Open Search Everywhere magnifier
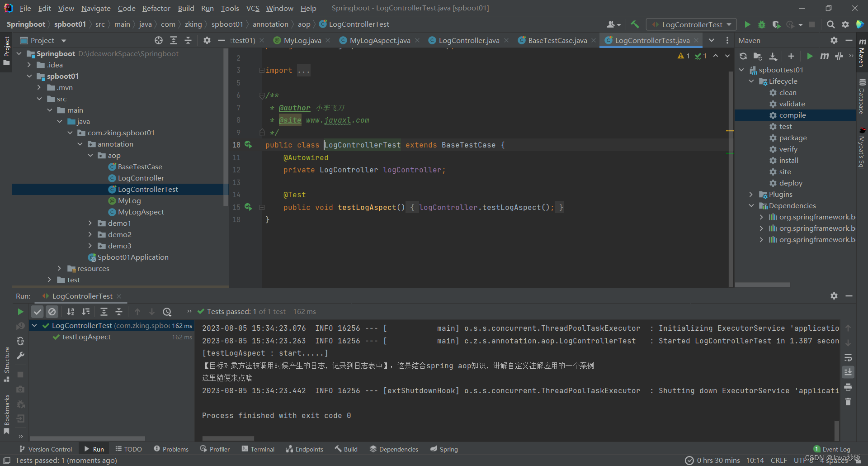The height and width of the screenshot is (466, 868). point(830,24)
